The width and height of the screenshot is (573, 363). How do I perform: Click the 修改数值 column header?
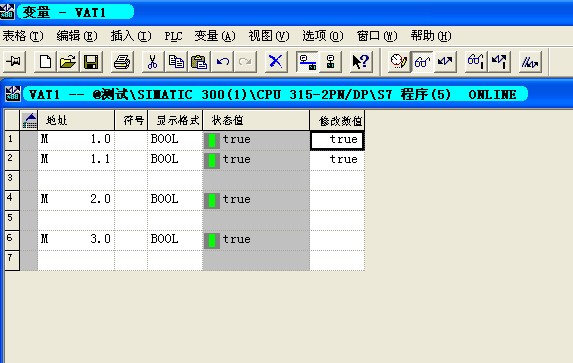(x=337, y=120)
